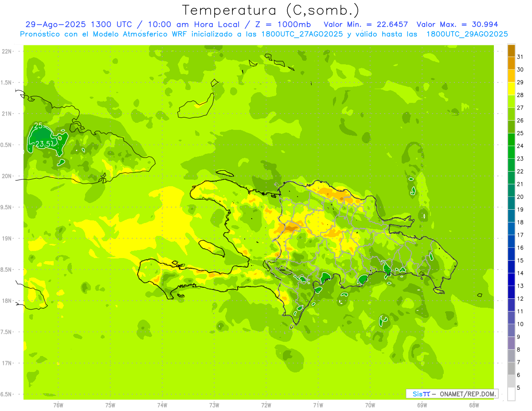The height and width of the screenshot is (411, 532).
Task: Select "Valor Min. = 22.6457" text
Action: coord(366,24)
